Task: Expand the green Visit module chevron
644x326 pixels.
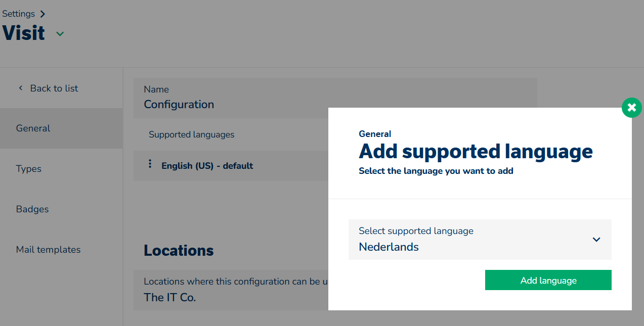Action: [60, 34]
